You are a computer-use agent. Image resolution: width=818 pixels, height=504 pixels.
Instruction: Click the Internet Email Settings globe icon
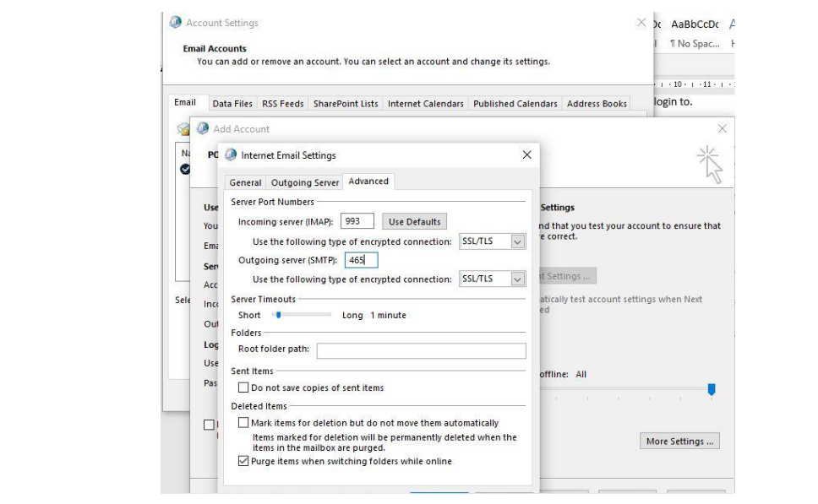tap(231, 155)
